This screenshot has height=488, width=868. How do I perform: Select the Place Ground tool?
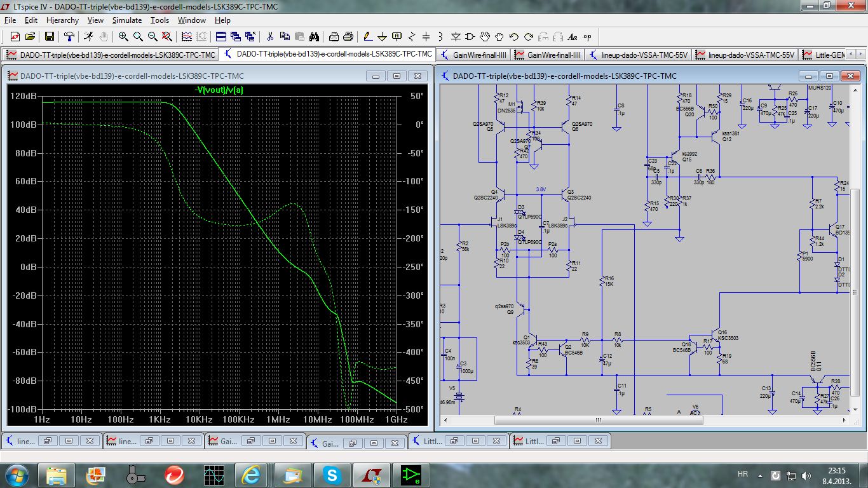tap(383, 37)
